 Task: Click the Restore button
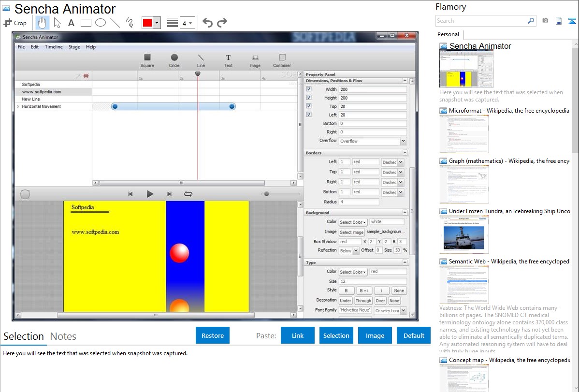click(213, 335)
